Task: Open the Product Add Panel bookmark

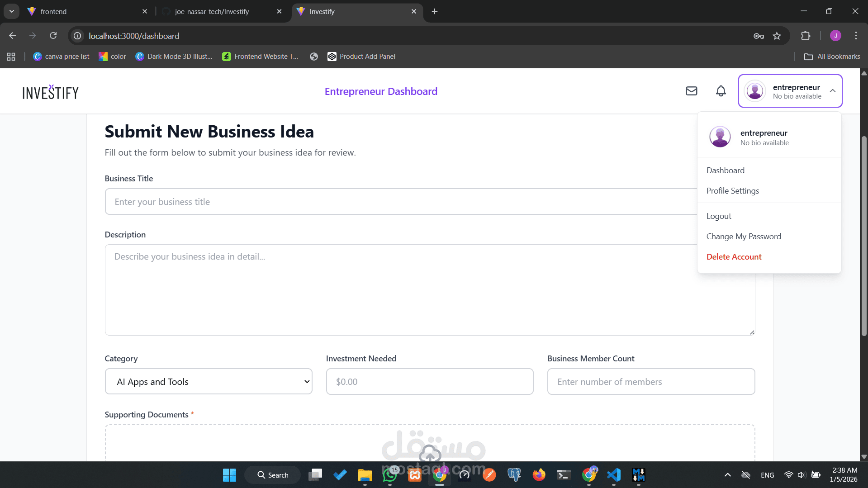Action: point(361,57)
